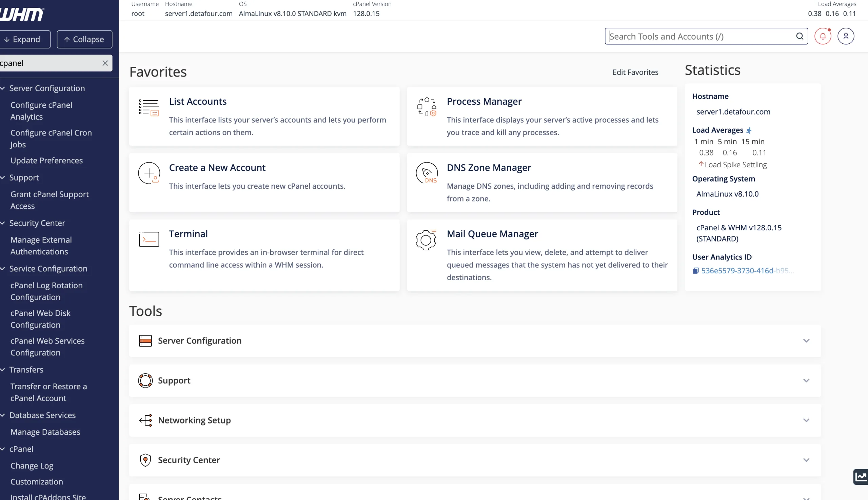
Task: Open the Create a New Account link
Action: click(217, 168)
